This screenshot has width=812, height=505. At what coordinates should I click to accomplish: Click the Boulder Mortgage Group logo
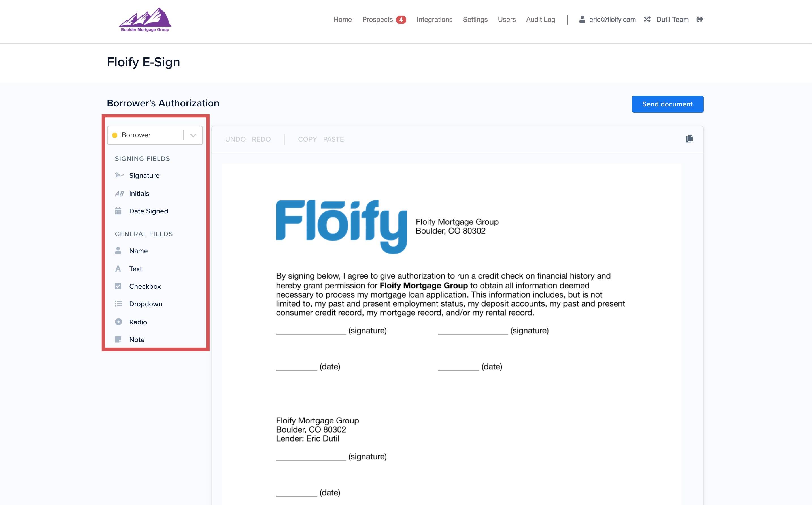tap(145, 20)
